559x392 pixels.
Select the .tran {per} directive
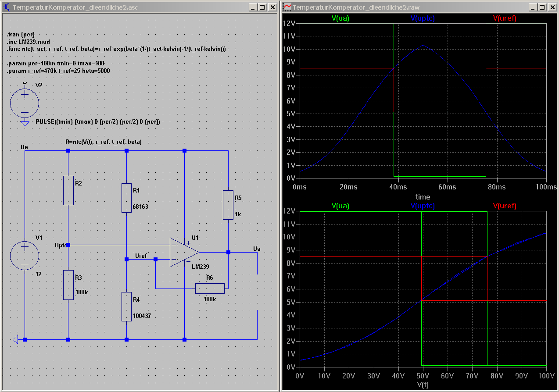coord(21,34)
